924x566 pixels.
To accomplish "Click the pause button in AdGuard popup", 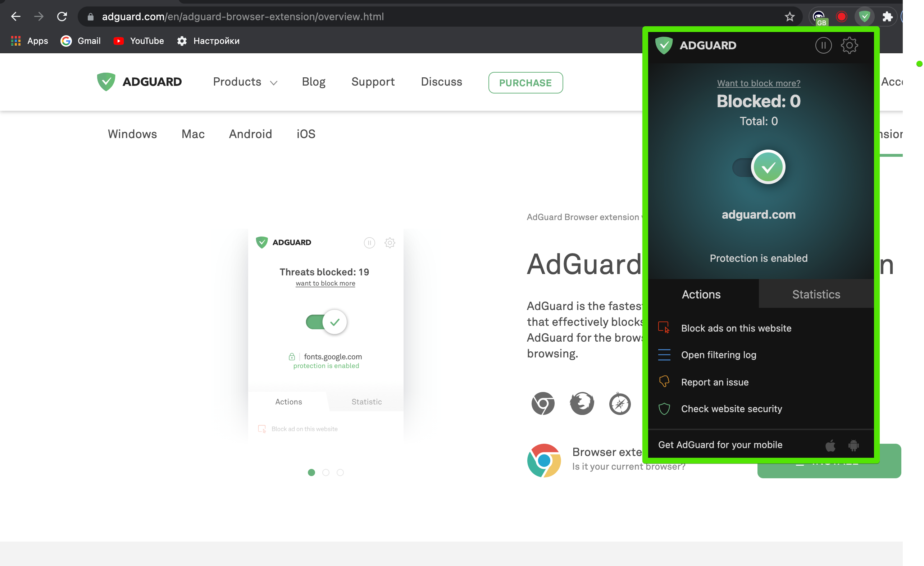I will tap(824, 45).
